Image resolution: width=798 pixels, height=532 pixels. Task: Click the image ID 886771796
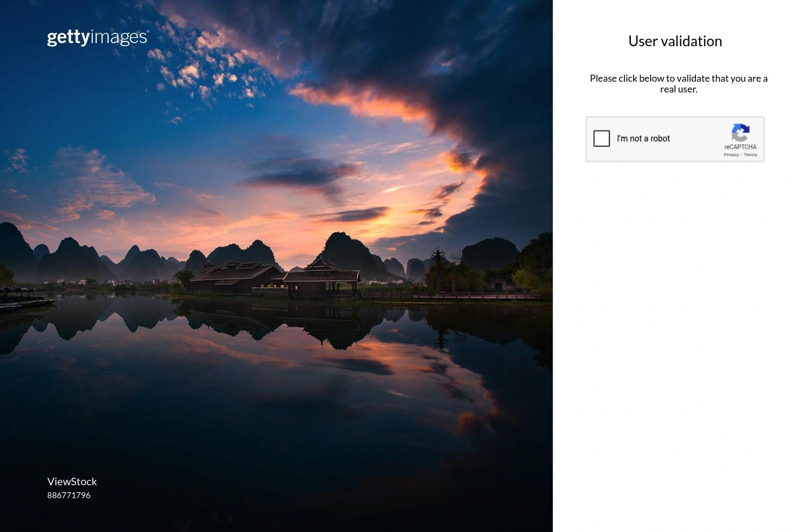[x=69, y=495]
